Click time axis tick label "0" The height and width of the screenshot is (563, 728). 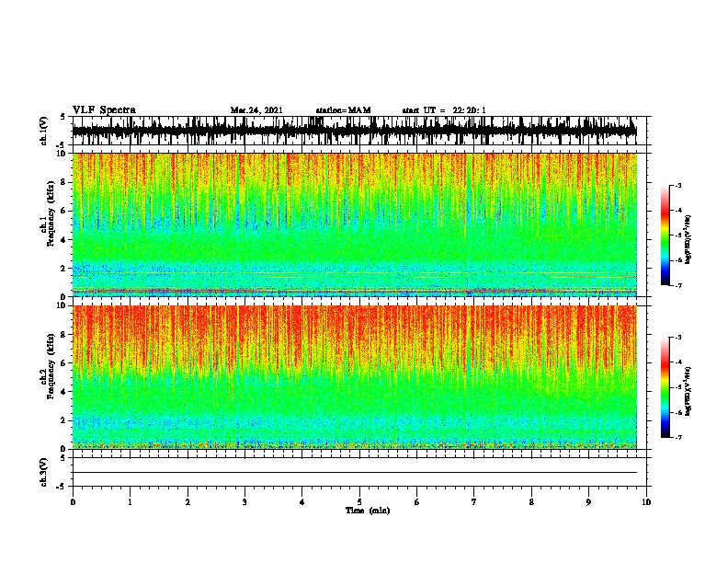(73, 502)
